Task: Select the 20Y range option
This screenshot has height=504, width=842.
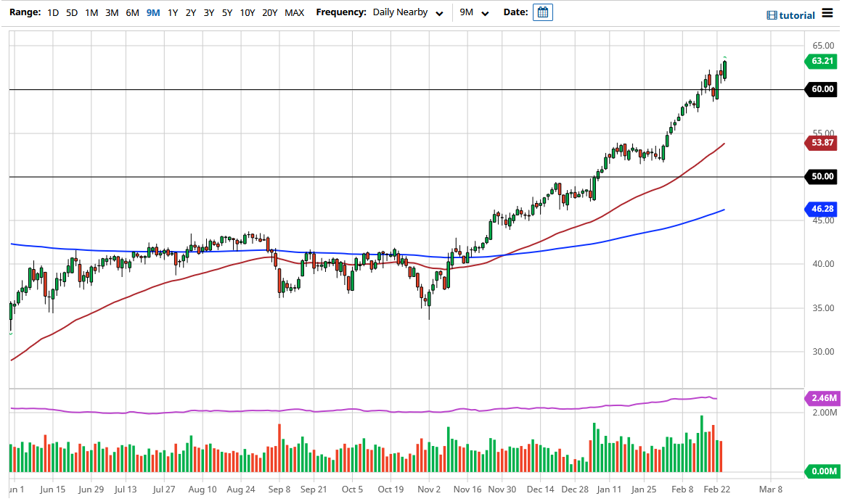Action: (x=269, y=12)
